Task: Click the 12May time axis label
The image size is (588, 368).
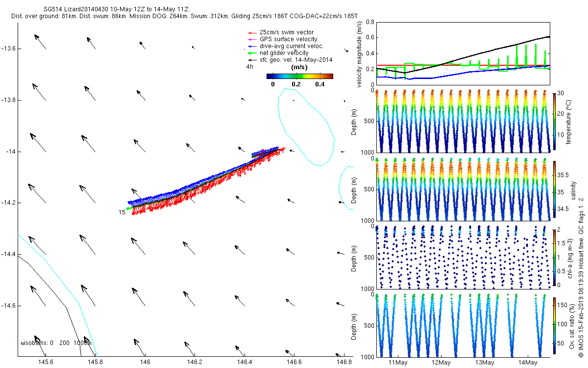Action: [441, 363]
